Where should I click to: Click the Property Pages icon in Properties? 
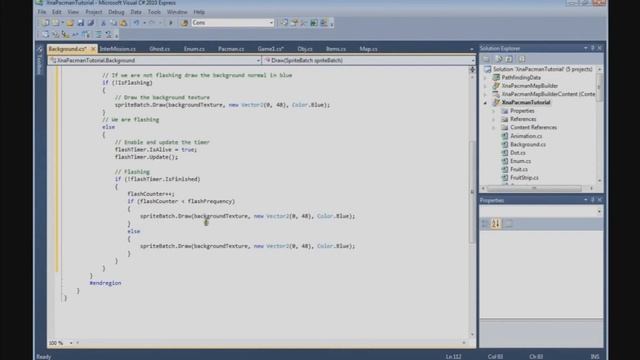509,224
